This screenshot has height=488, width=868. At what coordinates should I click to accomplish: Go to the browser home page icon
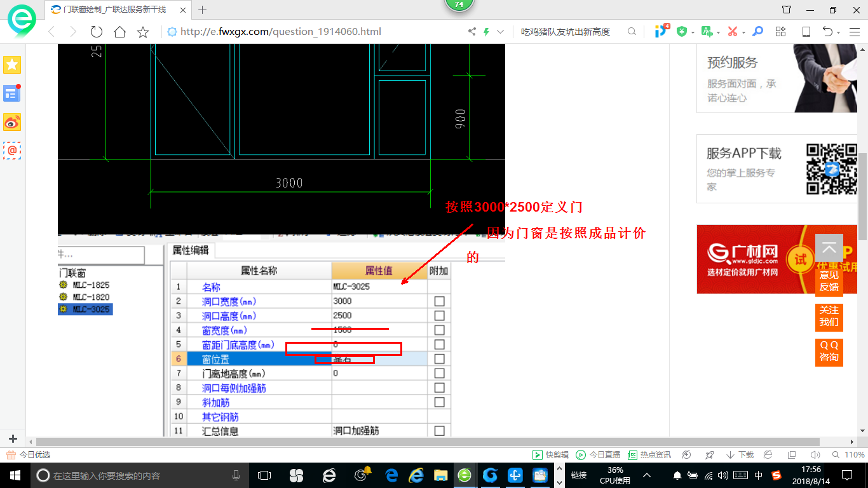(x=119, y=32)
